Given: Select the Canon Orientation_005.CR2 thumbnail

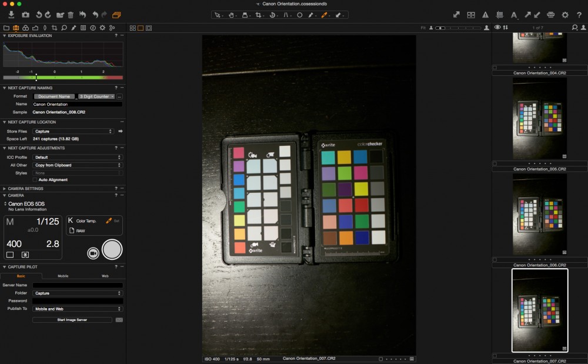Looking at the screenshot, I should tap(540, 119).
